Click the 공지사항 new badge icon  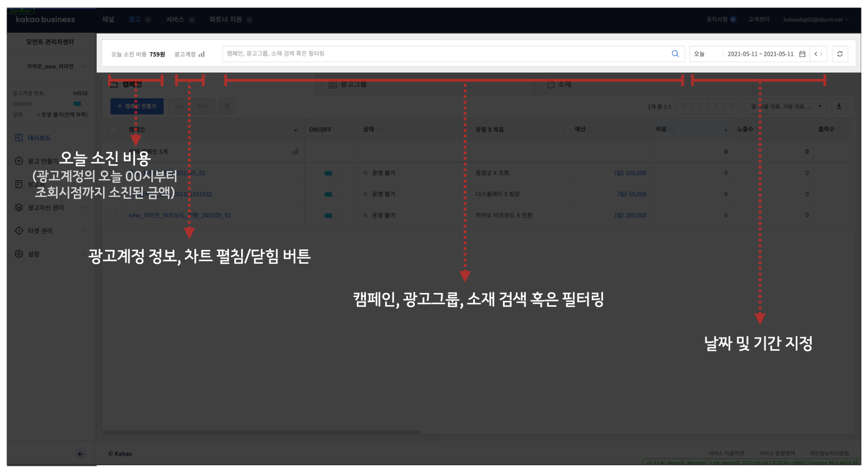coord(733,20)
